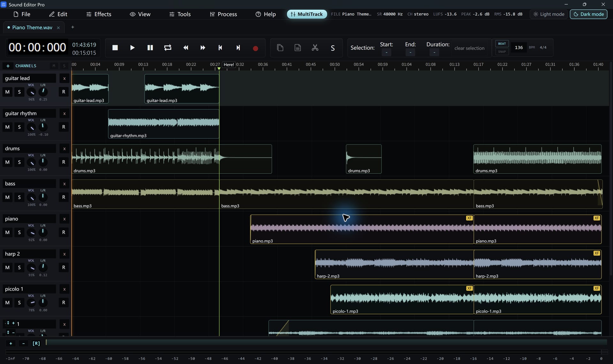Select Dark mode button

coord(588,14)
